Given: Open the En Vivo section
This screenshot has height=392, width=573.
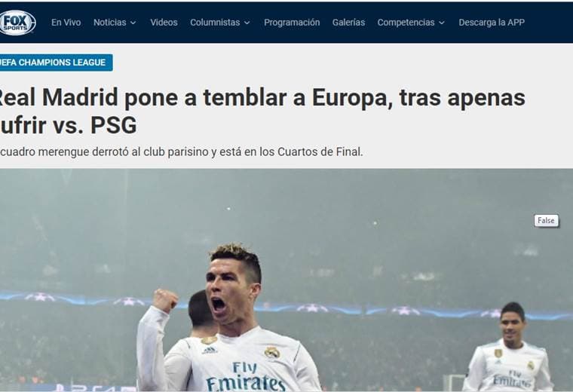Looking at the screenshot, I should tap(66, 23).
